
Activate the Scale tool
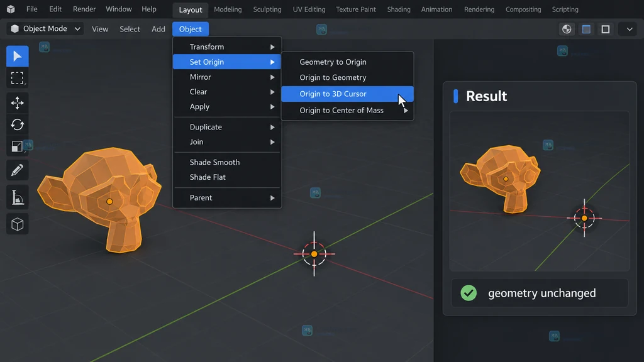(17, 146)
